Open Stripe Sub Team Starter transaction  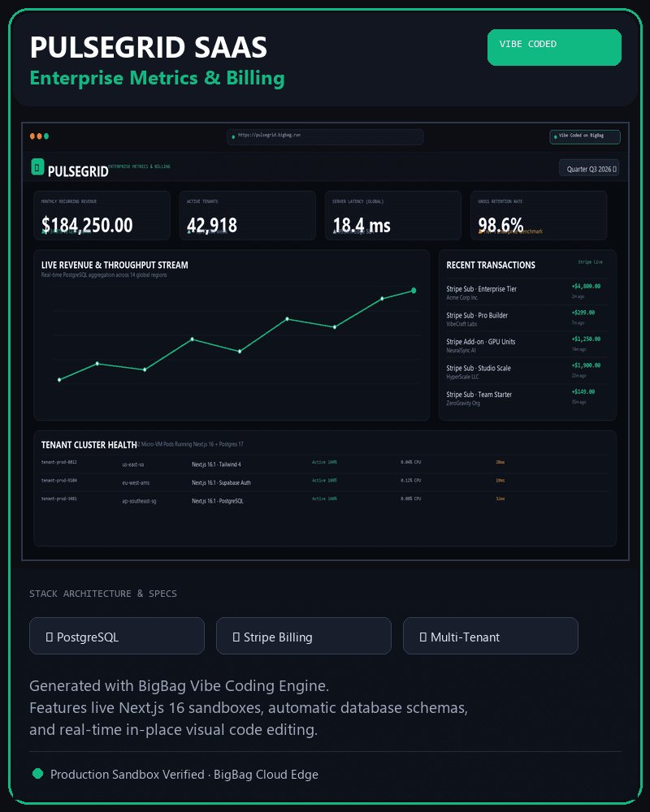click(527, 398)
